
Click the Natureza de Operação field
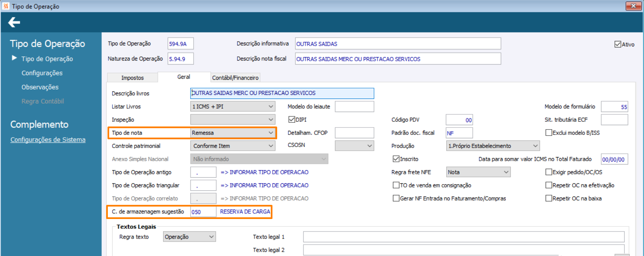coord(180,59)
